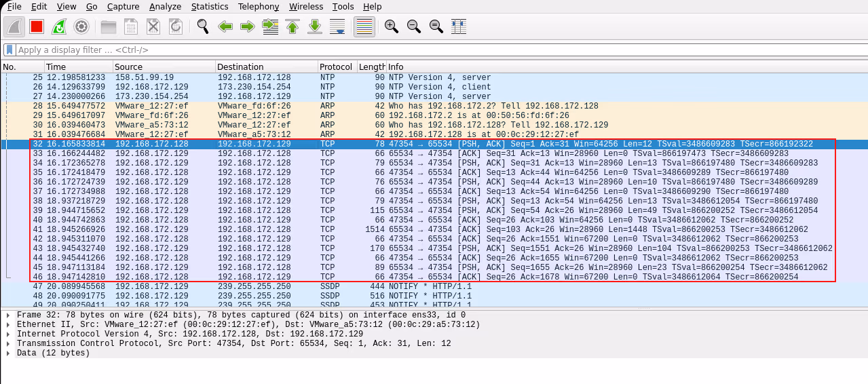Select packet 47 SSDP NOTIFY length 444
Screen dimensions: 868x384
[434, 286]
